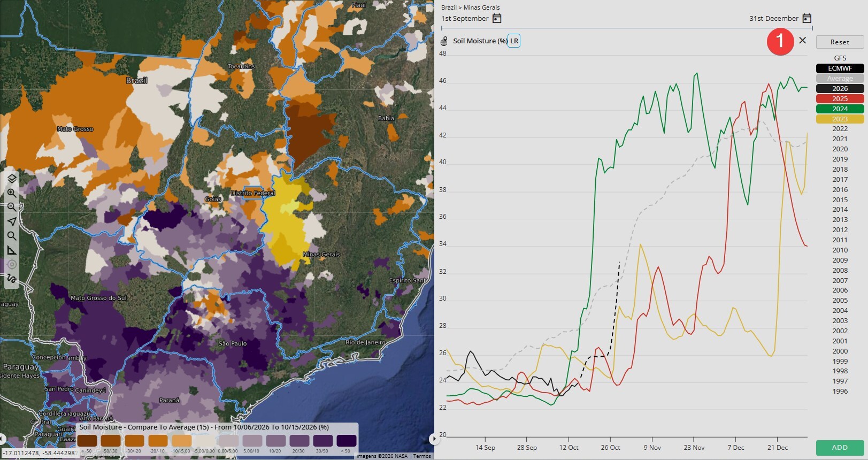Viewport: 868px width, 460px height.
Task: Toggle the yellow 2023 series
Action: [x=840, y=119]
